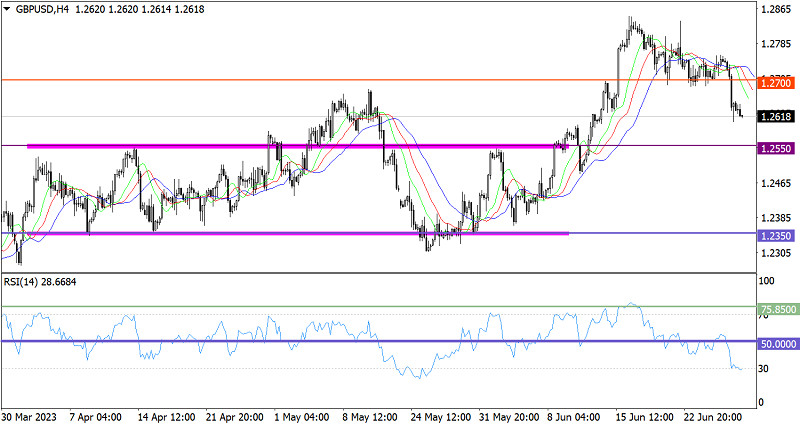This screenshot has width=800, height=426.
Task: Click the 1.2865 price axis value
Action: (776, 9)
